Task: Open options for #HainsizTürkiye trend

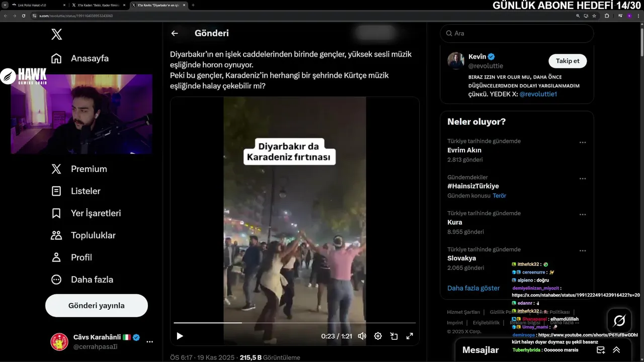Action: pos(583,178)
